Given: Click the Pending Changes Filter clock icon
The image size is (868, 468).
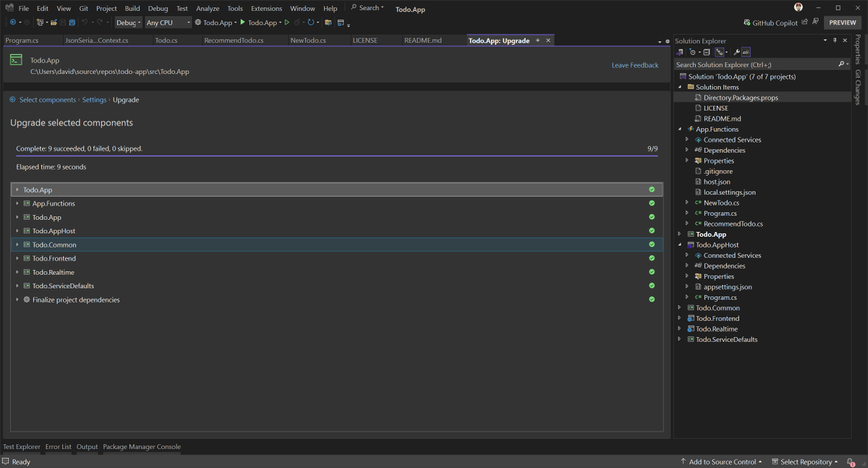Looking at the screenshot, I should 692,52.
